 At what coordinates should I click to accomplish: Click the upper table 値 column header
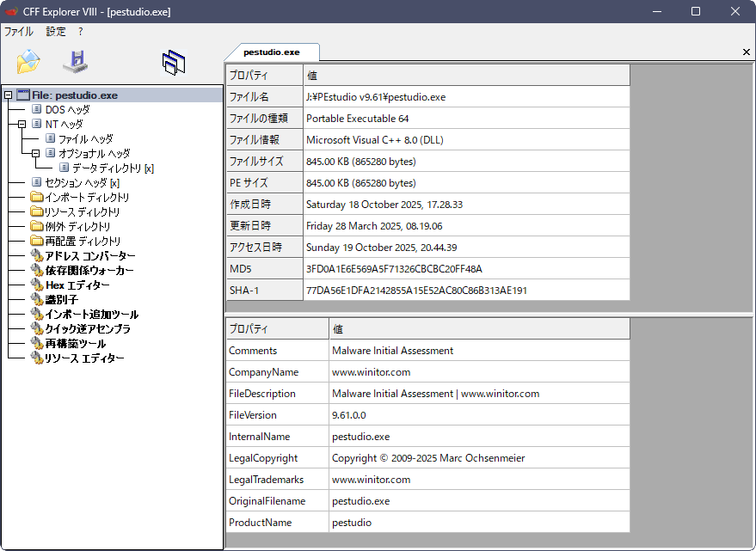467,75
